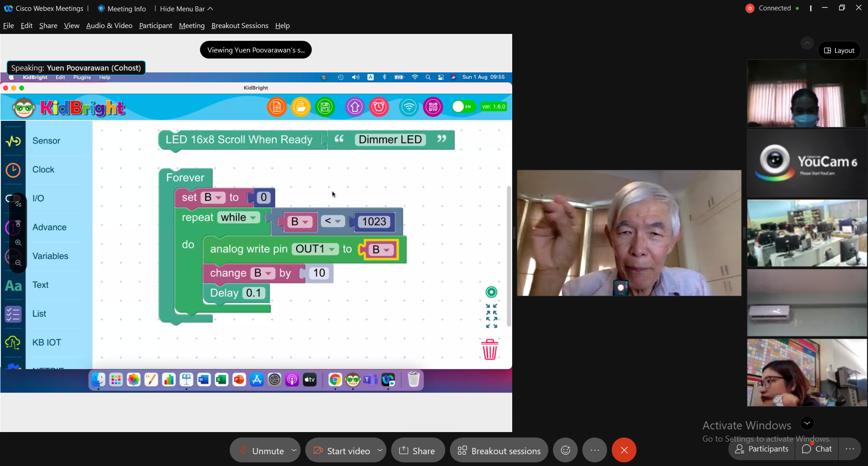This screenshot has height=466, width=868.
Task: Open the emoji reactions button
Action: 565,450
